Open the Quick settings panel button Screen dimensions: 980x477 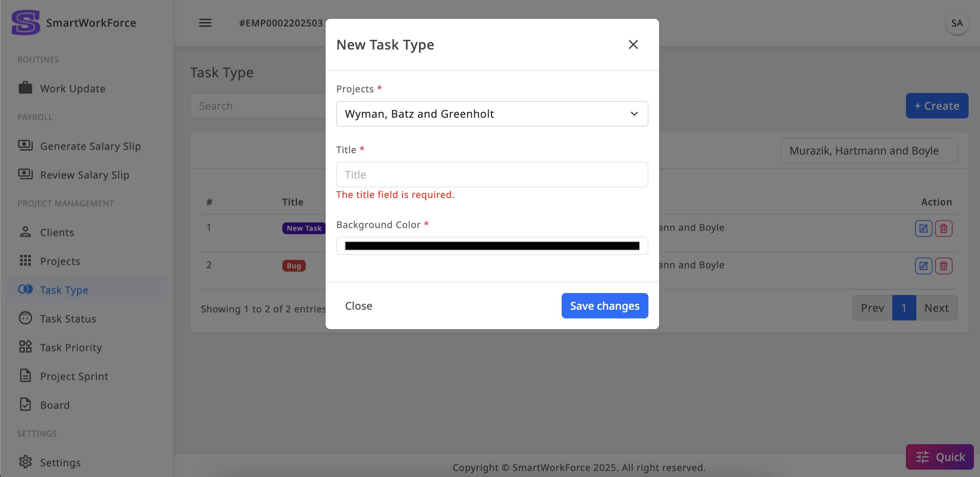(x=940, y=457)
